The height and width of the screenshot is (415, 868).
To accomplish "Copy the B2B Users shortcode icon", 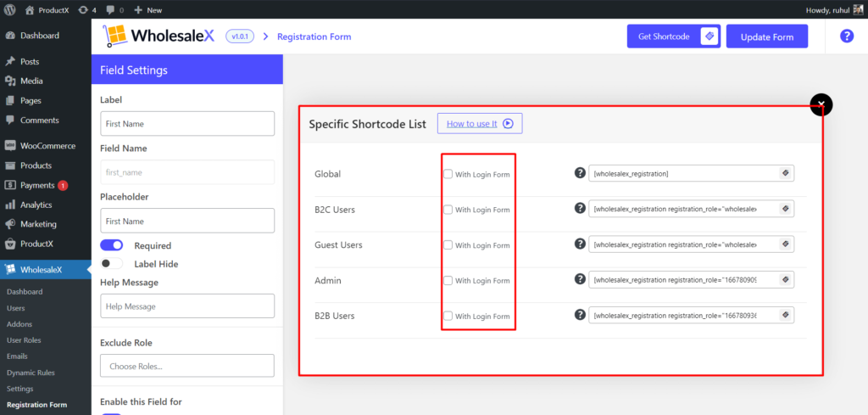I will pos(785,315).
